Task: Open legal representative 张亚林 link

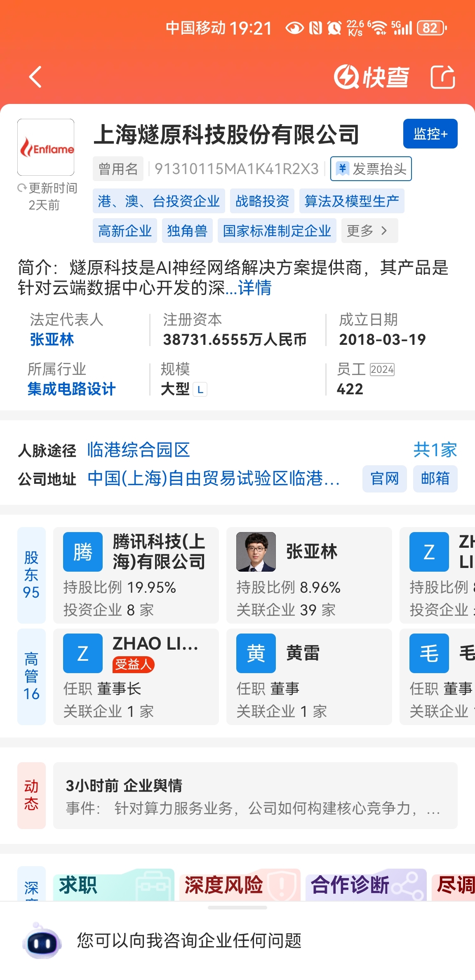Action: tap(52, 339)
